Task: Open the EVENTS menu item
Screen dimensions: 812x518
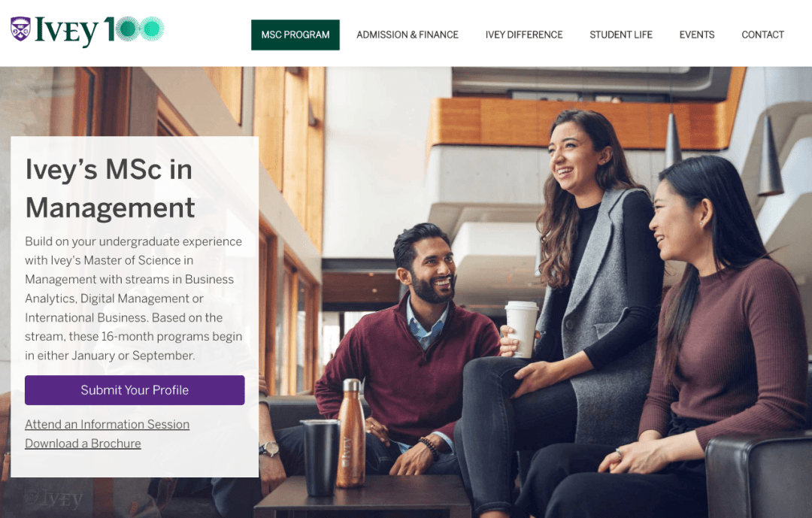Action: (697, 35)
